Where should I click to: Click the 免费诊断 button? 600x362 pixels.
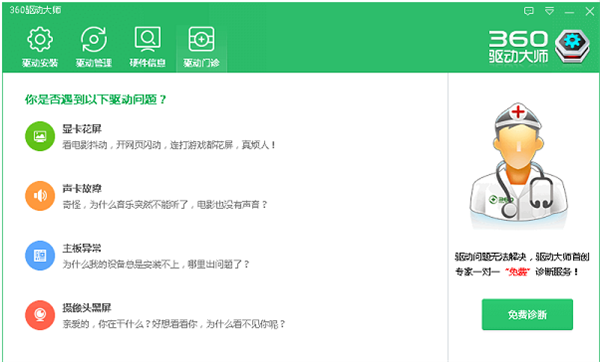pos(527,315)
